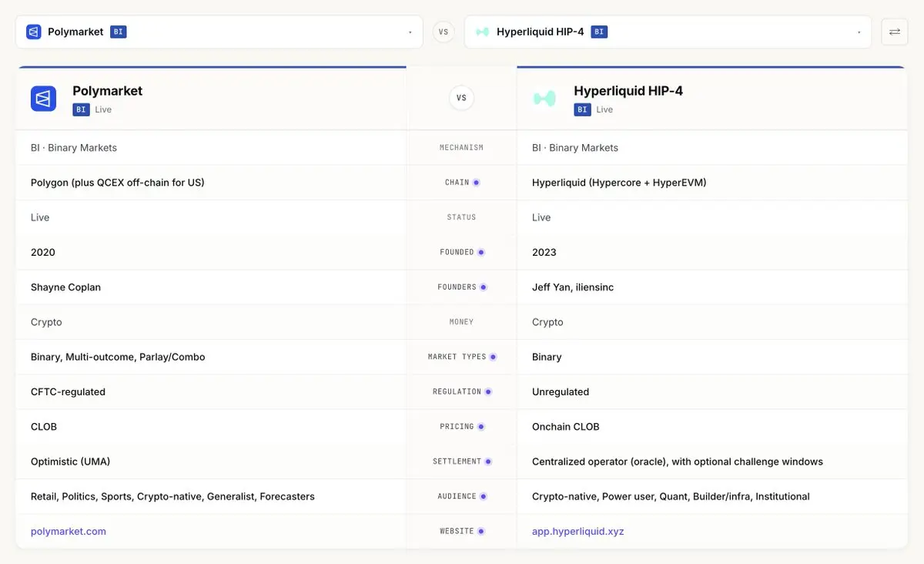Click the VS circle in the comparison header
Viewport: 924px width, 564px height.
tap(461, 98)
